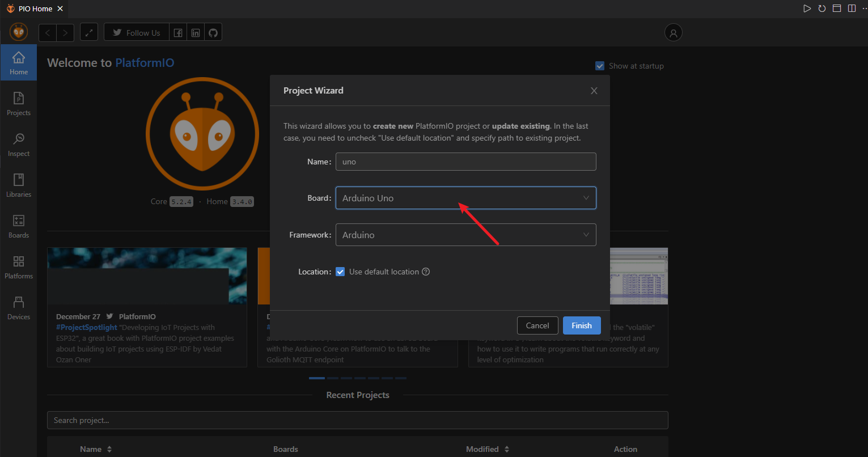Click the refresh icon in title bar
The height and width of the screenshot is (457, 868).
(x=822, y=9)
